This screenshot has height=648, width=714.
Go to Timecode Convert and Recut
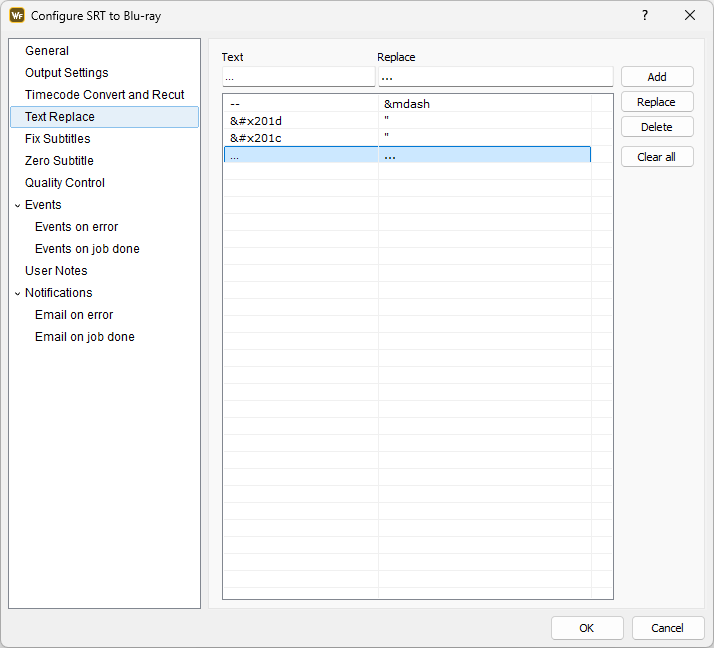pyautogui.click(x=105, y=95)
